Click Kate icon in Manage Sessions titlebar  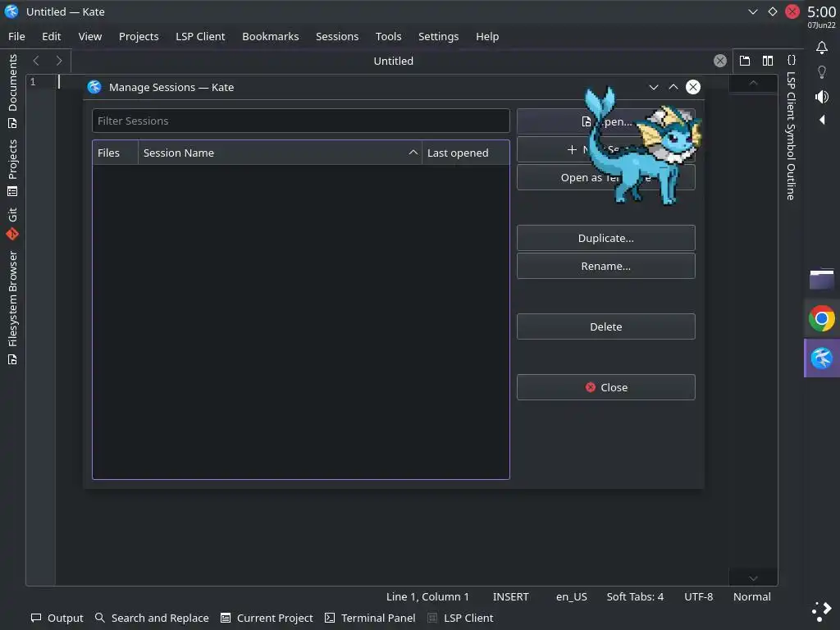tap(94, 87)
